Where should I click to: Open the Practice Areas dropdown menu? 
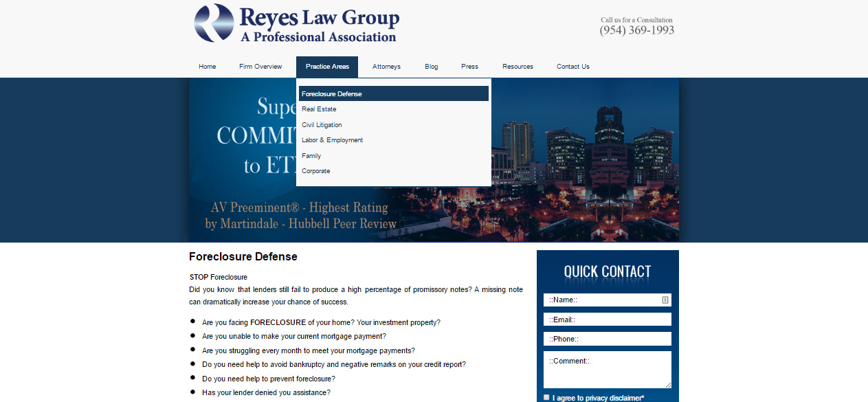327,67
